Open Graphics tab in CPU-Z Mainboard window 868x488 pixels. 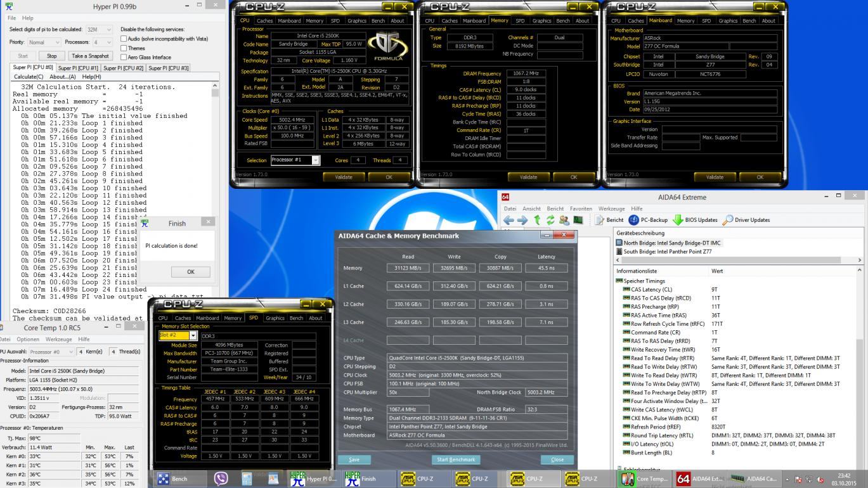[x=728, y=20]
